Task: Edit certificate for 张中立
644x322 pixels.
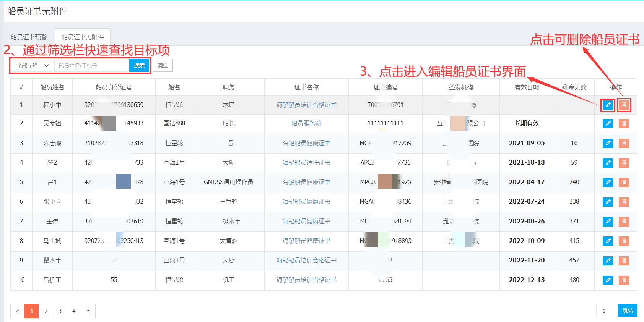Action: [608, 202]
